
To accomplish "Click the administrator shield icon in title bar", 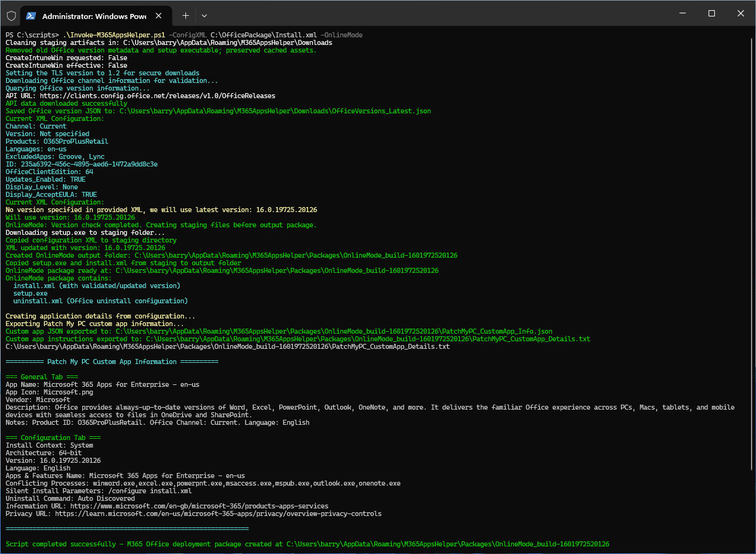I will [11, 15].
